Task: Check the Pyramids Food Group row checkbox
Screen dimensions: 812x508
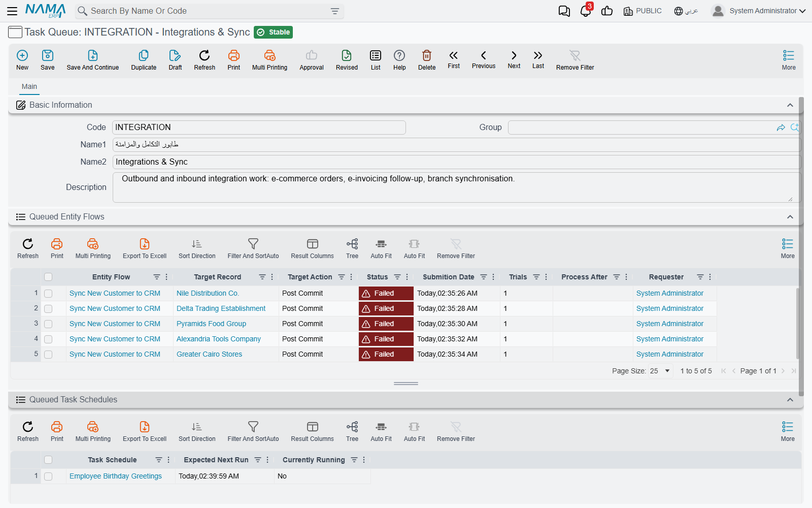Action: (x=48, y=324)
